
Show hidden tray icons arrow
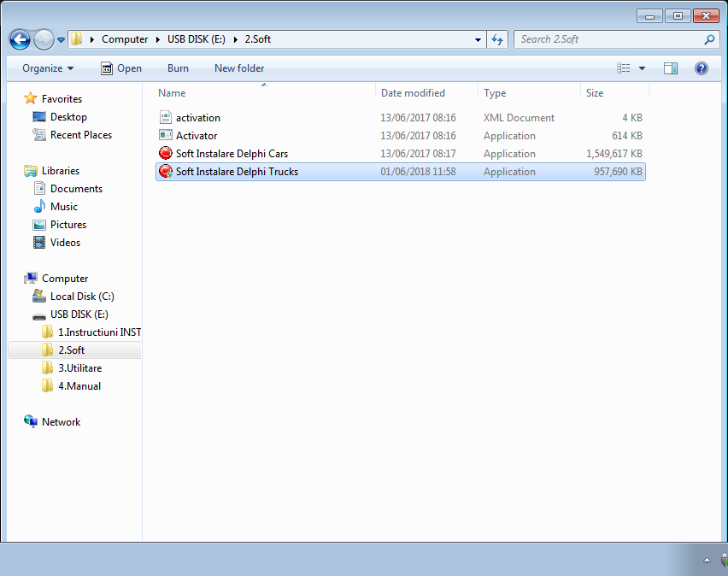click(x=707, y=561)
